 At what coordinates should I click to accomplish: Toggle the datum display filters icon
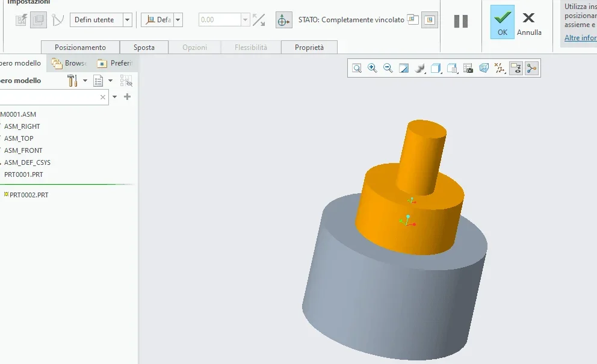500,69
